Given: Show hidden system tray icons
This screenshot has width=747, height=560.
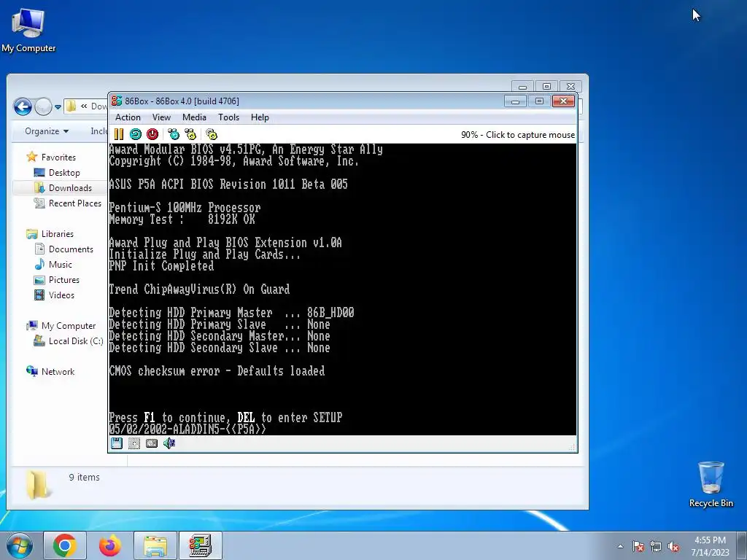Looking at the screenshot, I should pos(620,546).
